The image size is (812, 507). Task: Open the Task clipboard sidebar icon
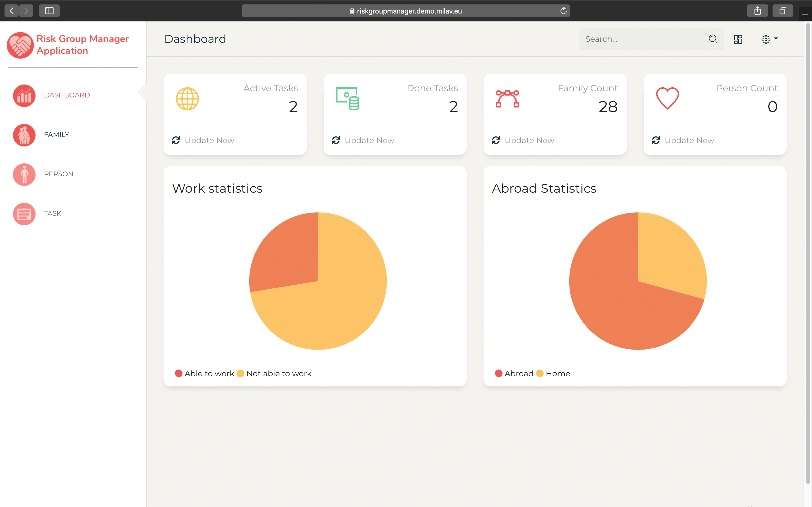point(24,214)
